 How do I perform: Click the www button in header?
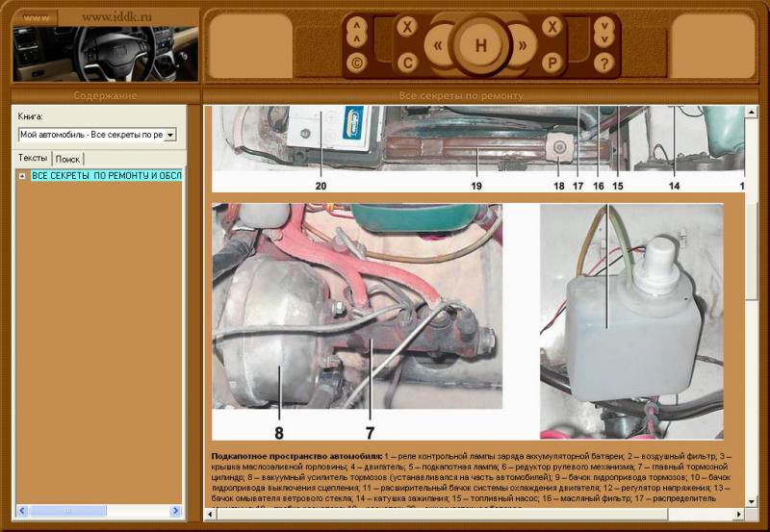coord(37,17)
